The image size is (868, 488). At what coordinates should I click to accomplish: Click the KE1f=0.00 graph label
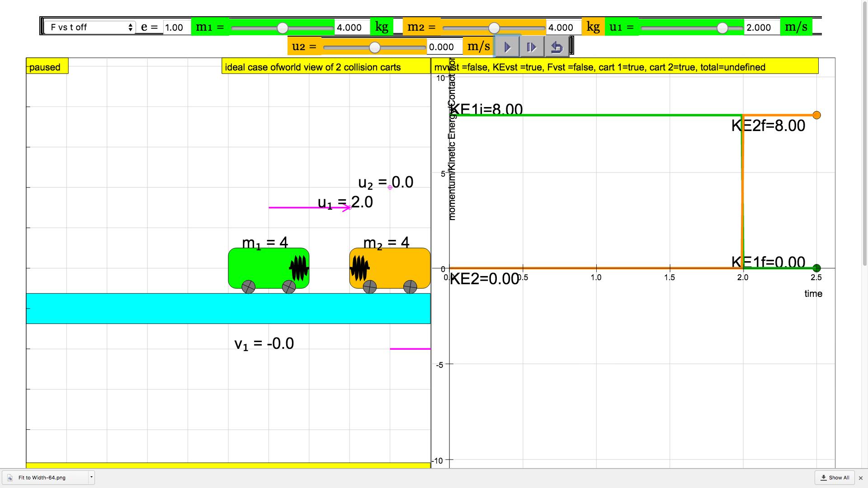click(x=768, y=262)
